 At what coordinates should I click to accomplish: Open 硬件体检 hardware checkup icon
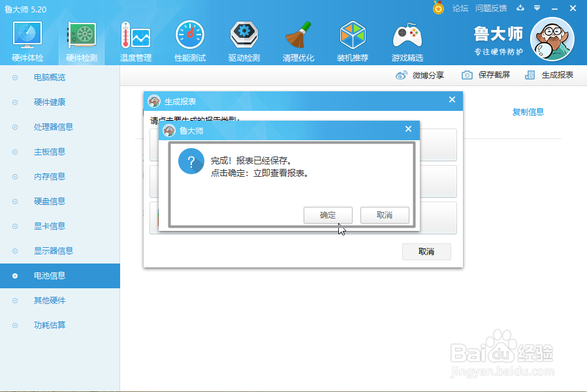coord(27,35)
